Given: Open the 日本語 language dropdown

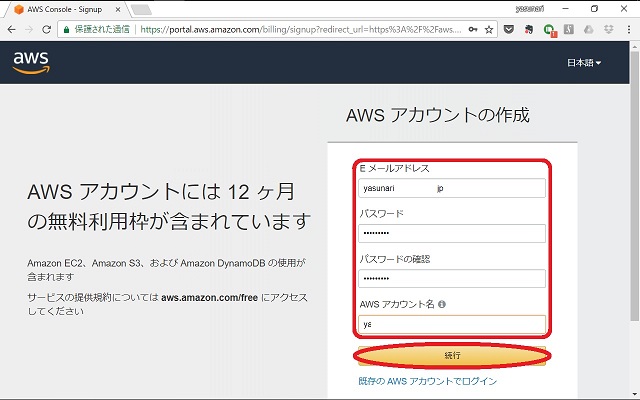Looking at the screenshot, I should [584, 63].
